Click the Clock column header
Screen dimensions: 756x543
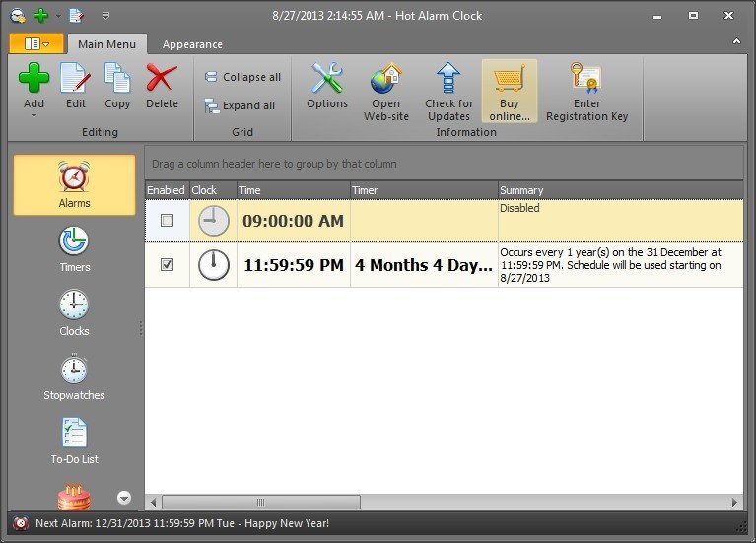(213, 190)
